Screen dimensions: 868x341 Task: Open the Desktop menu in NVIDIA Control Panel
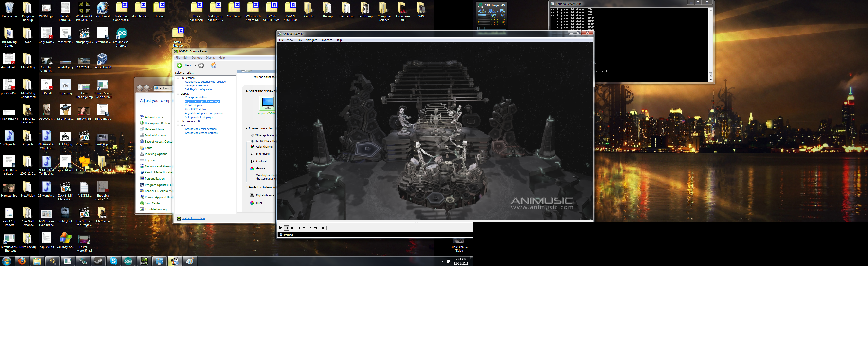pos(197,58)
